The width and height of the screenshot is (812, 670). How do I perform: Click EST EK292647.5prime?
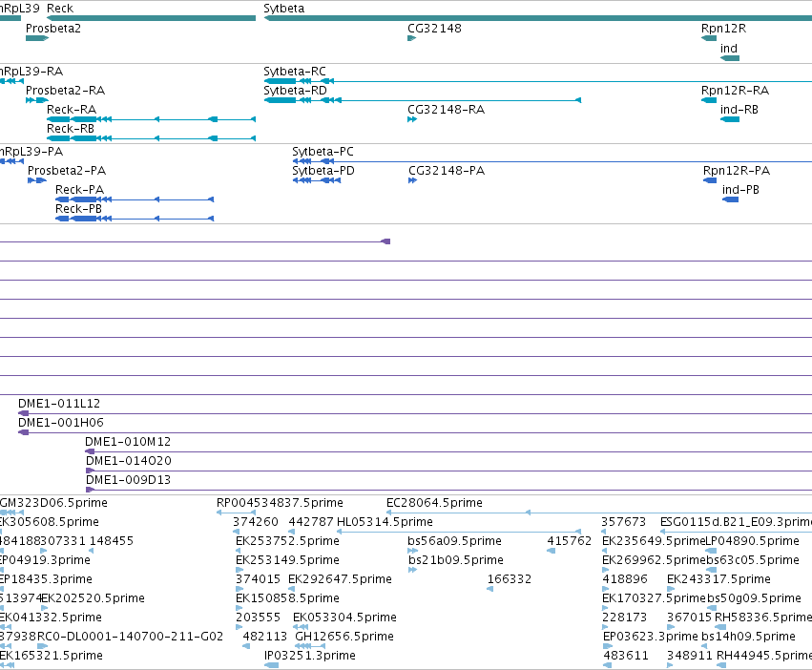(x=340, y=579)
